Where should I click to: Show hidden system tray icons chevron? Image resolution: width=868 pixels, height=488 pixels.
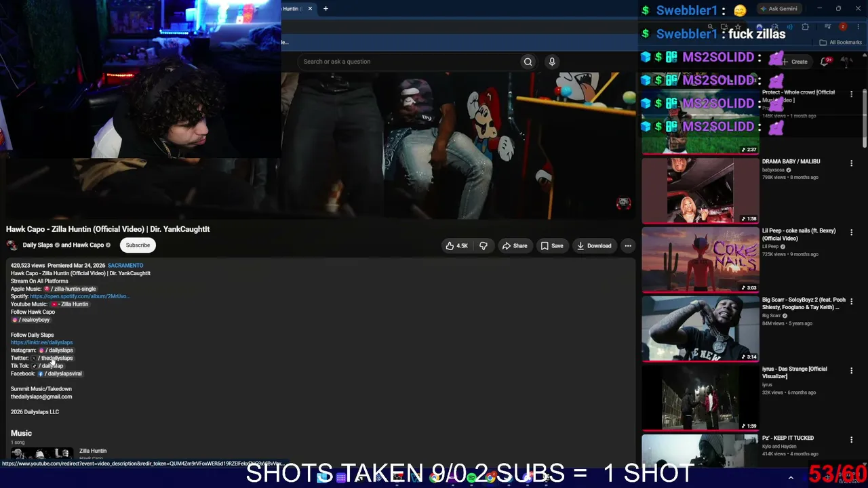coord(791,478)
